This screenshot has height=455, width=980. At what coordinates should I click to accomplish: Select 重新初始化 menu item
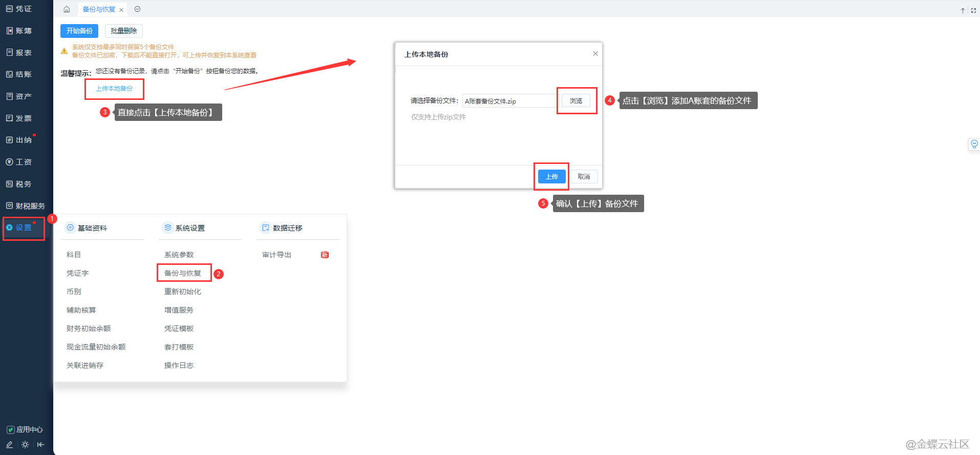[183, 292]
